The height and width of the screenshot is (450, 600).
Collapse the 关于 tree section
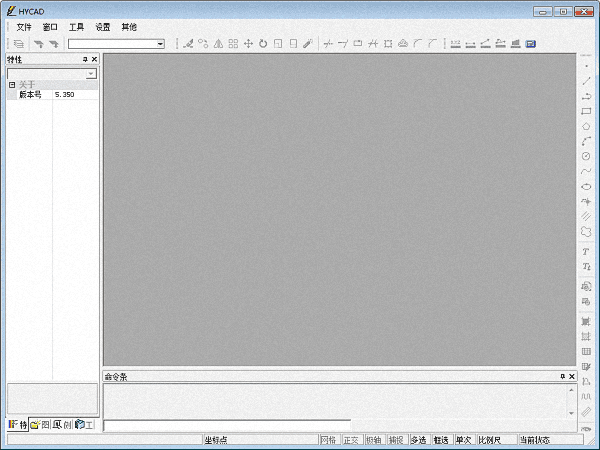(x=12, y=85)
